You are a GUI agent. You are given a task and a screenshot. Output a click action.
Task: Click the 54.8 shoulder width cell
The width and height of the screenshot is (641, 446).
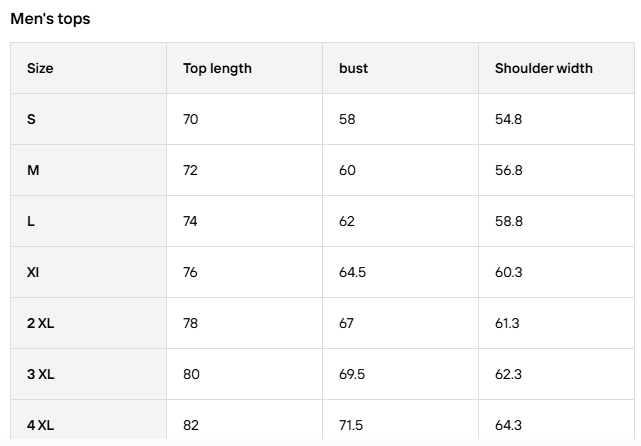pyautogui.click(x=508, y=120)
